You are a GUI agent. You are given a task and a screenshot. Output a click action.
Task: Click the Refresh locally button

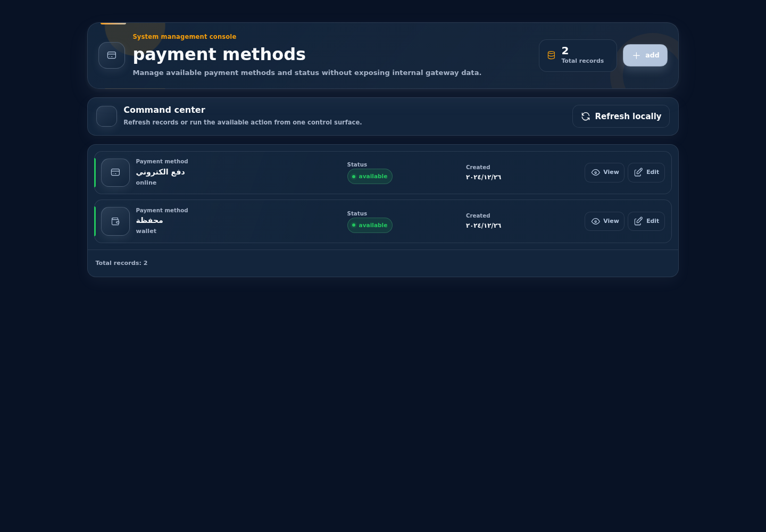pyautogui.click(x=621, y=117)
